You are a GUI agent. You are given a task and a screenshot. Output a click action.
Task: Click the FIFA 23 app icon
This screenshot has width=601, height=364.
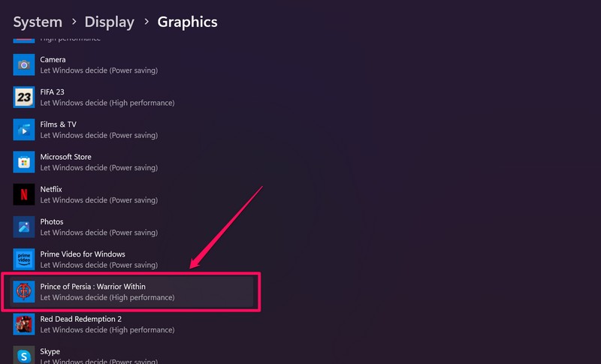coord(24,98)
